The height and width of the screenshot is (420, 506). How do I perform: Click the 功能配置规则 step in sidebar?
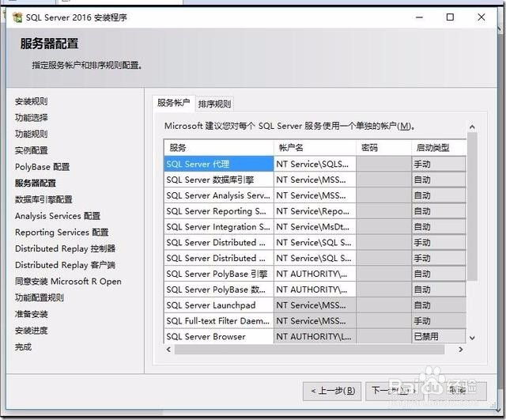(40, 297)
